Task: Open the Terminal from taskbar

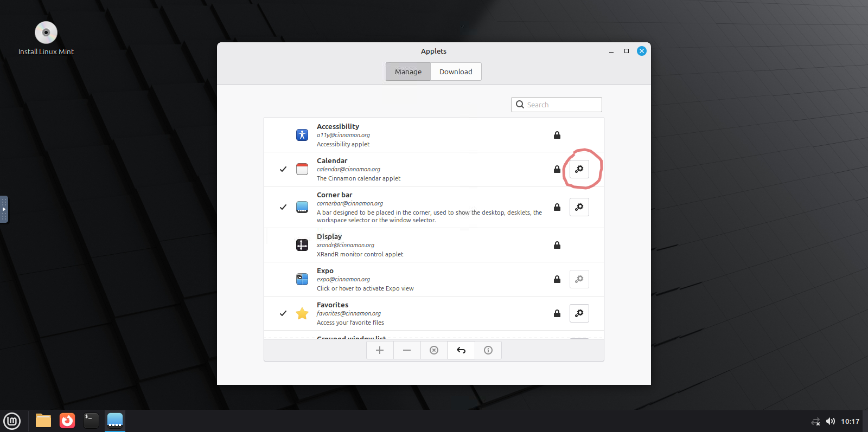Action: tap(91, 421)
